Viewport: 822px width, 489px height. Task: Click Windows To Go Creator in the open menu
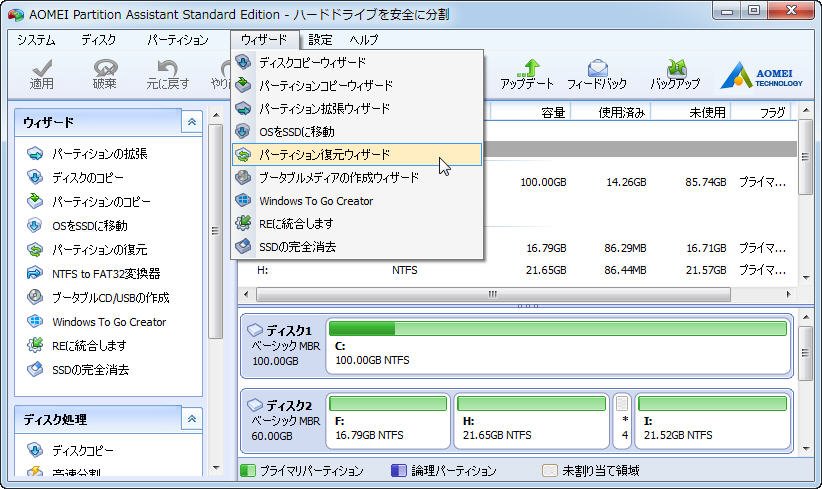356,201
